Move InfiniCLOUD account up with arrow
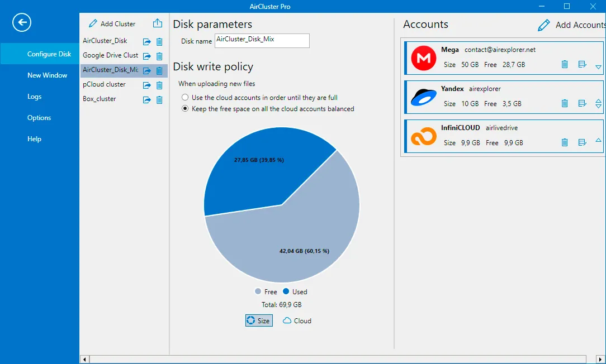This screenshot has height=364, width=606. 598,140
